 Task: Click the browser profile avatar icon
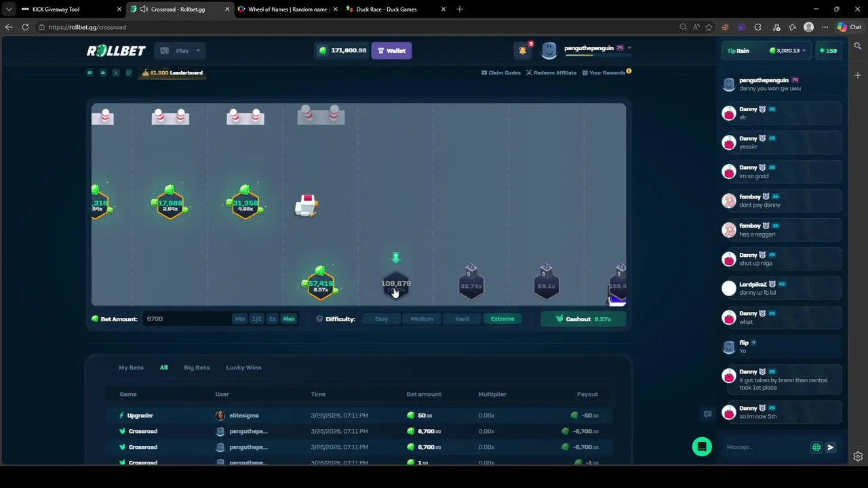(x=808, y=27)
